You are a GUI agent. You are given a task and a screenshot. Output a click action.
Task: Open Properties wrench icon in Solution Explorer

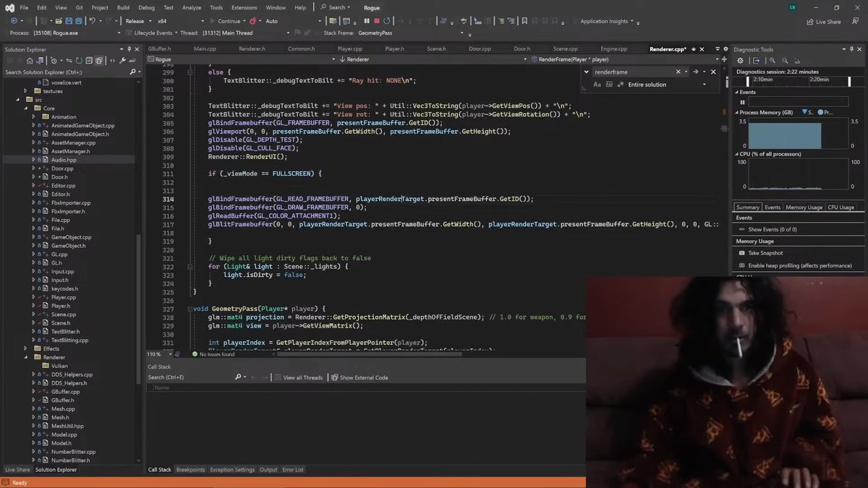[x=122, y=61]
